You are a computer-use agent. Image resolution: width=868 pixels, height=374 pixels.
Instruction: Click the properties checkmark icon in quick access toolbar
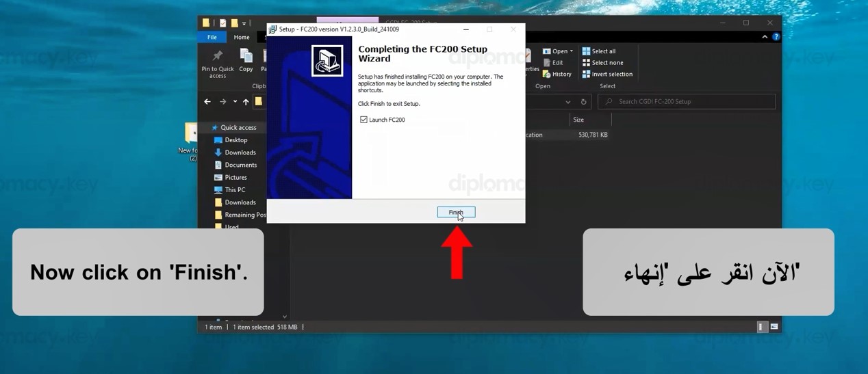pyautogui.click(x=222, y=23)
